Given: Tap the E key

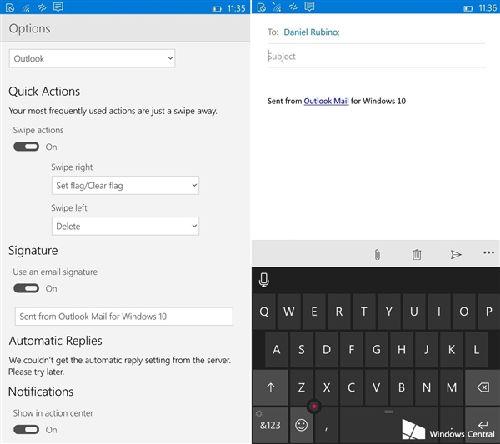Looking at the screenshot, I should 314,312.
